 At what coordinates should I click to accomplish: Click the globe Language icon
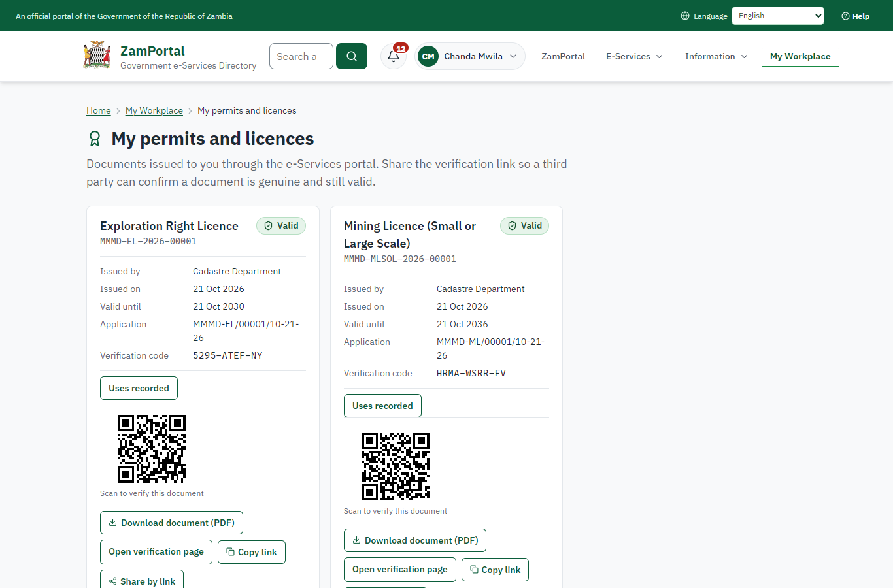[685, 16]
